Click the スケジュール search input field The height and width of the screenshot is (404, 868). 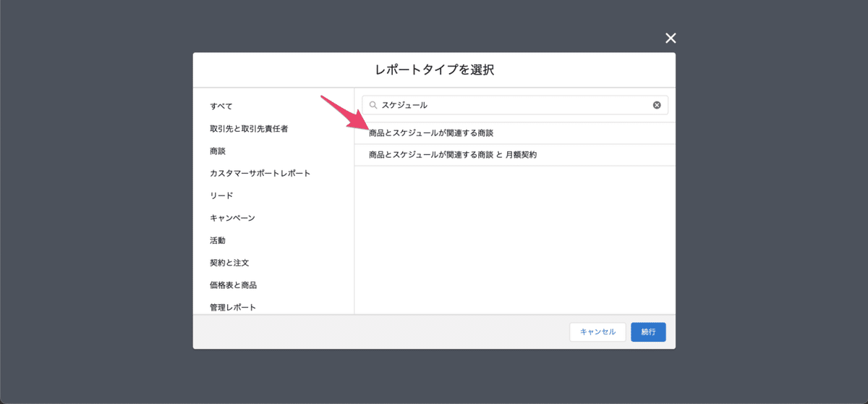(x=515, y=105)
